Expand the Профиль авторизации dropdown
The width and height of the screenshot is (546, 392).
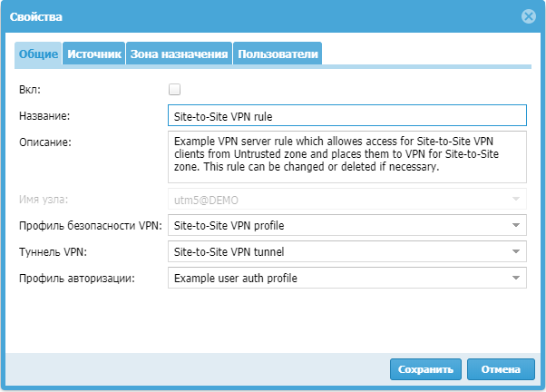coord(515,278)
